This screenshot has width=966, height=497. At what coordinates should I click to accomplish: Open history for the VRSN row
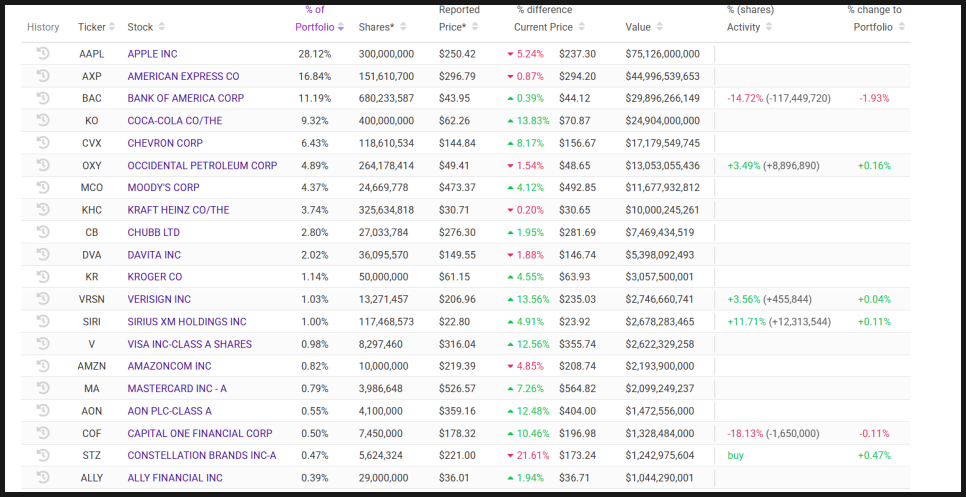tap(43, 299)
